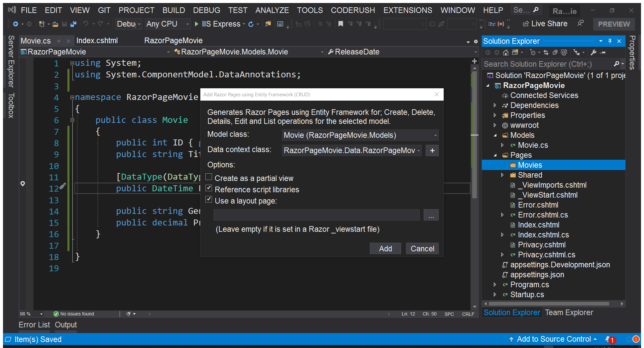Open the Model class dropdown

435,135
